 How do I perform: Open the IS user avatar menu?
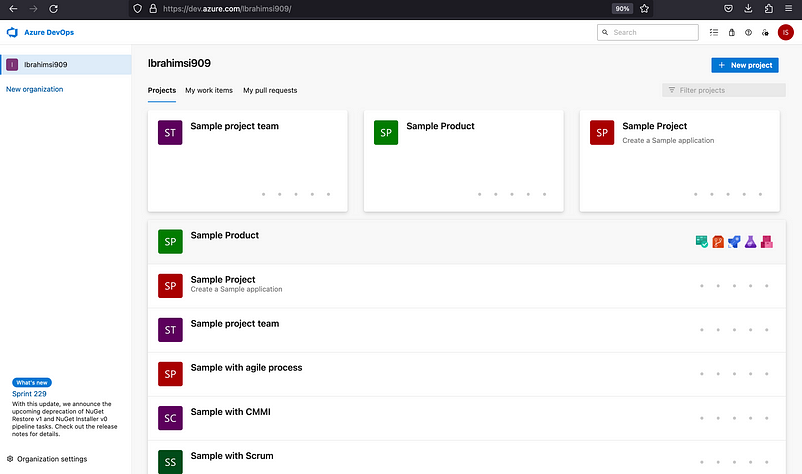click(x=786, y=32)
